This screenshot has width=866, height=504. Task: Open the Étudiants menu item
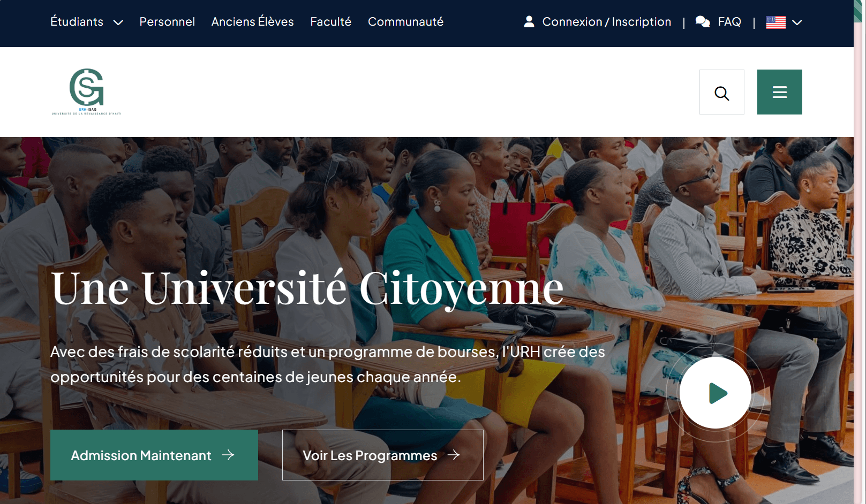point(77,22)
